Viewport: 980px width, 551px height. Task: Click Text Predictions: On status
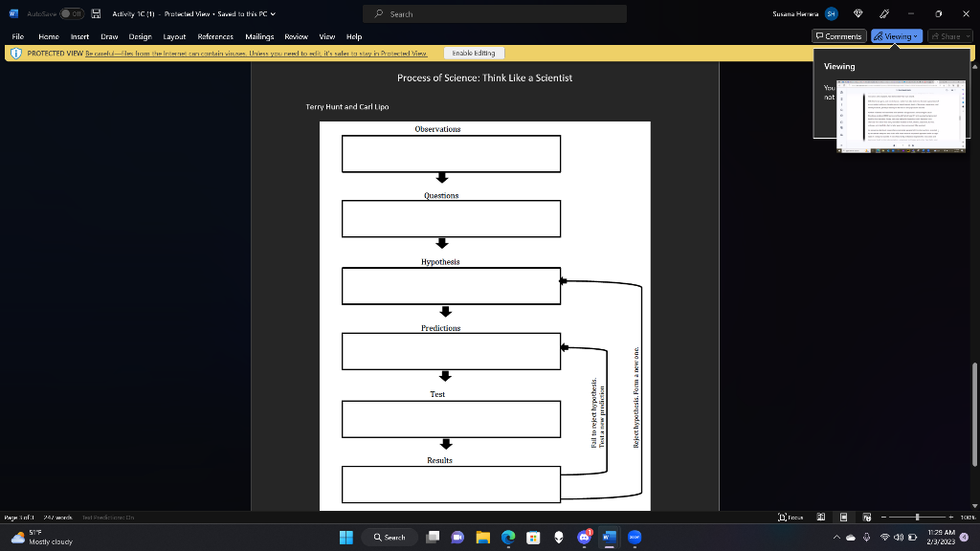[x=108, y=518]
